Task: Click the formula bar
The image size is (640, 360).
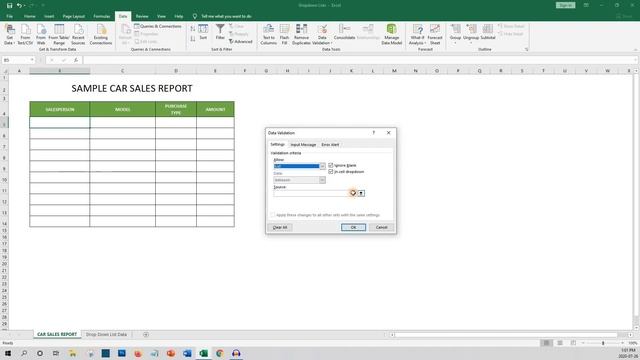Action: click(359, 60)
